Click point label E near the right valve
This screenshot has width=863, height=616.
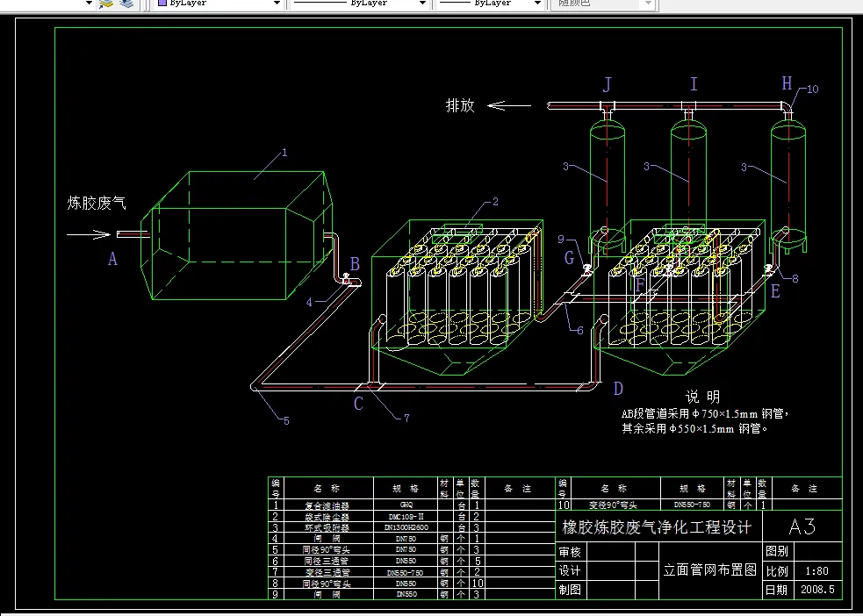[775, 291]
